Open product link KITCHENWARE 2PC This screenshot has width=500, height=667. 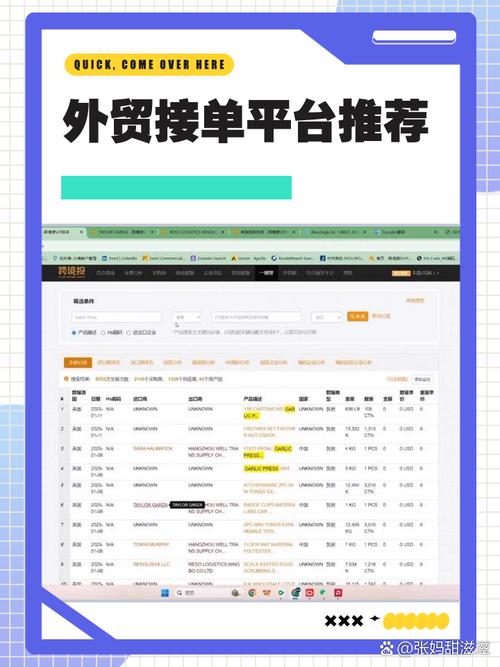(x=269, y=488)
